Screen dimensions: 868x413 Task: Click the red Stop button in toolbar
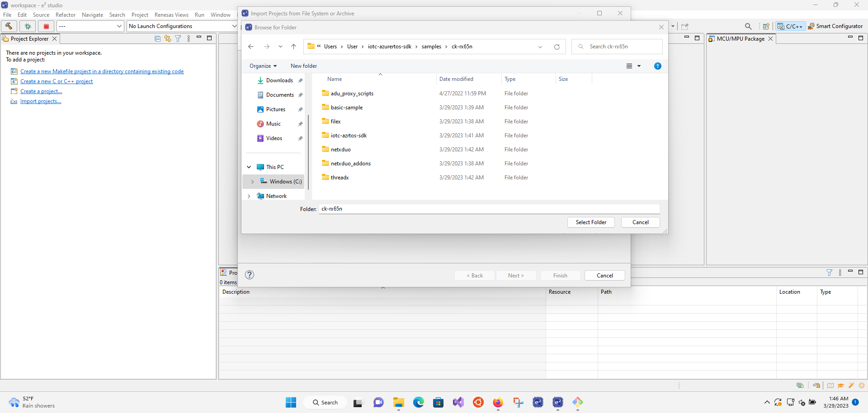tap(46, 26)
